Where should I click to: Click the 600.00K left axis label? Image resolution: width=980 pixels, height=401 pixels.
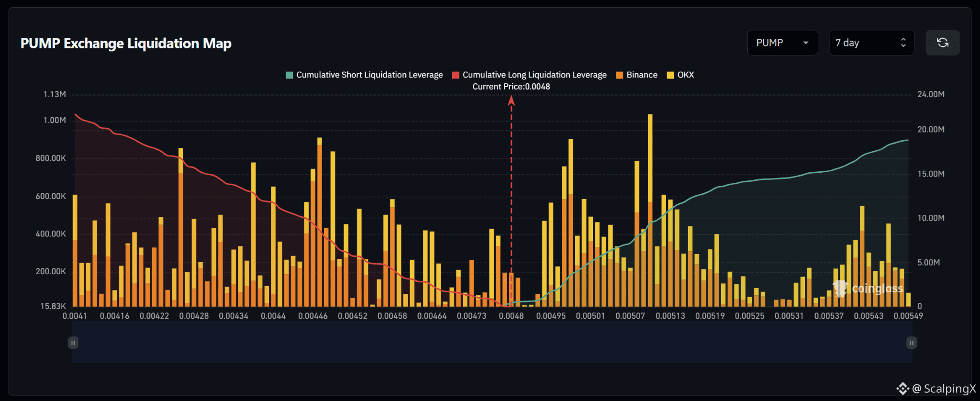pyautogui.click(x=51, y=196)
